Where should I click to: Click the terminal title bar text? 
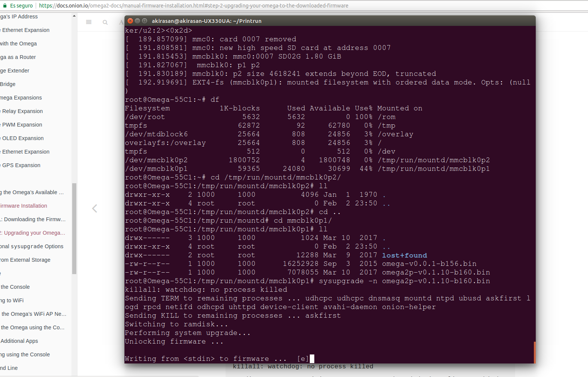click(206, 21)
